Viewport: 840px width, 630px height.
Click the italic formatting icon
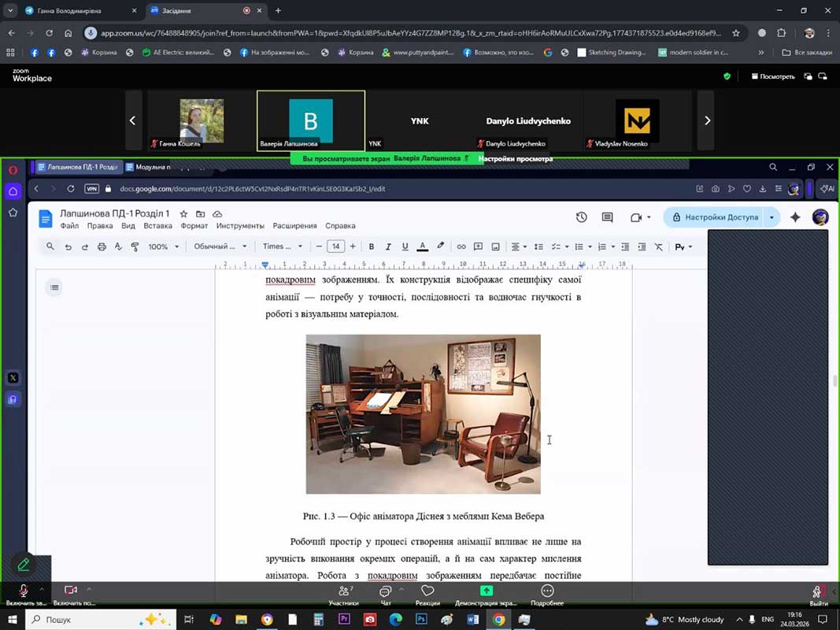pos(388,246)
